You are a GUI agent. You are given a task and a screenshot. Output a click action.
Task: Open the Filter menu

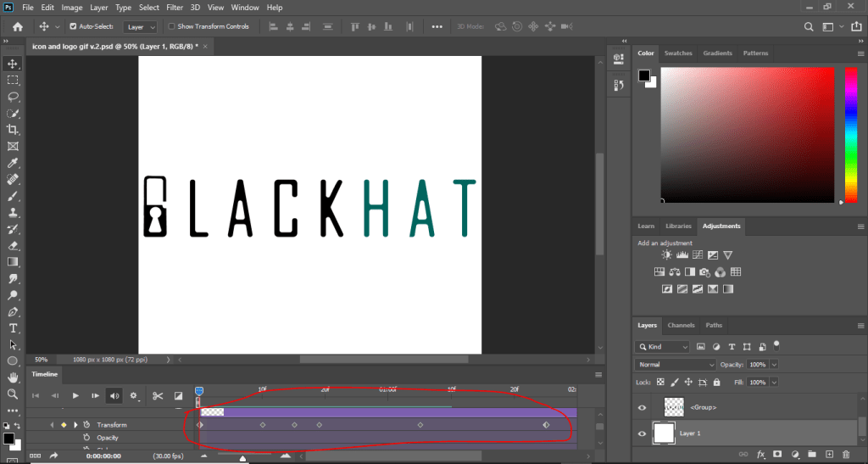(175, 8)
